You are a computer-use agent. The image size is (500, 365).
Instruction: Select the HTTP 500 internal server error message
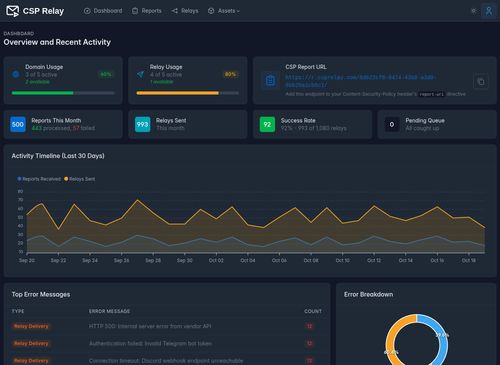coord(150,326)
